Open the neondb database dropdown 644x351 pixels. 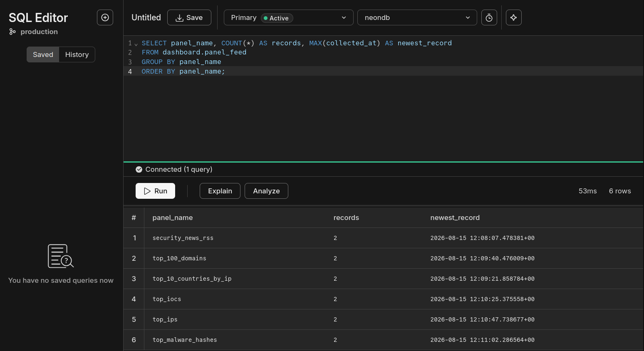point(417,17)
